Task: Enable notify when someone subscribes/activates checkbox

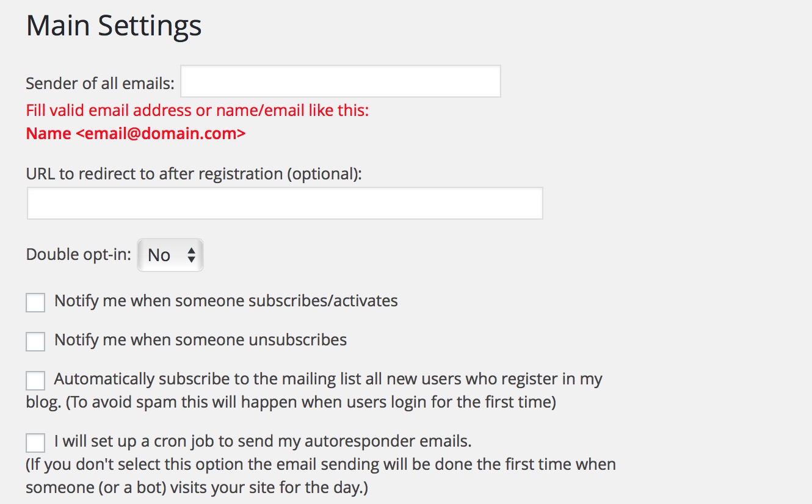Action: pos(35,303)
